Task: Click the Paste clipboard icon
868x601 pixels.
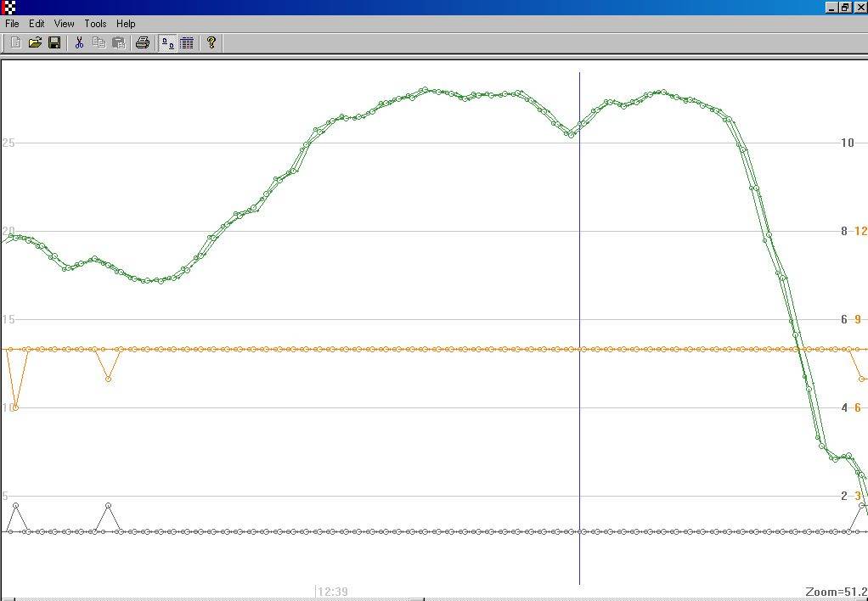Action: point(118,42)
